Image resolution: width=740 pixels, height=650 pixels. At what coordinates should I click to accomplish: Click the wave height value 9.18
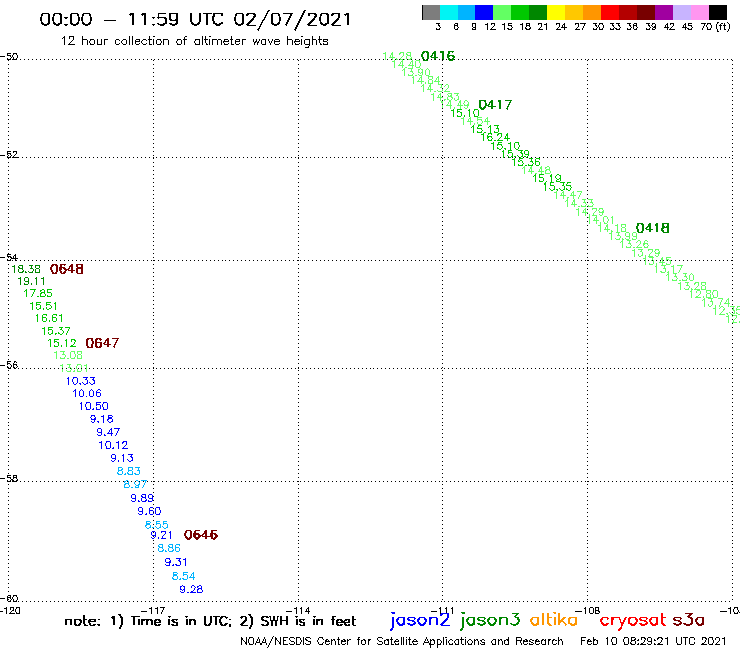pyautogui.click(x=101, y=419)
